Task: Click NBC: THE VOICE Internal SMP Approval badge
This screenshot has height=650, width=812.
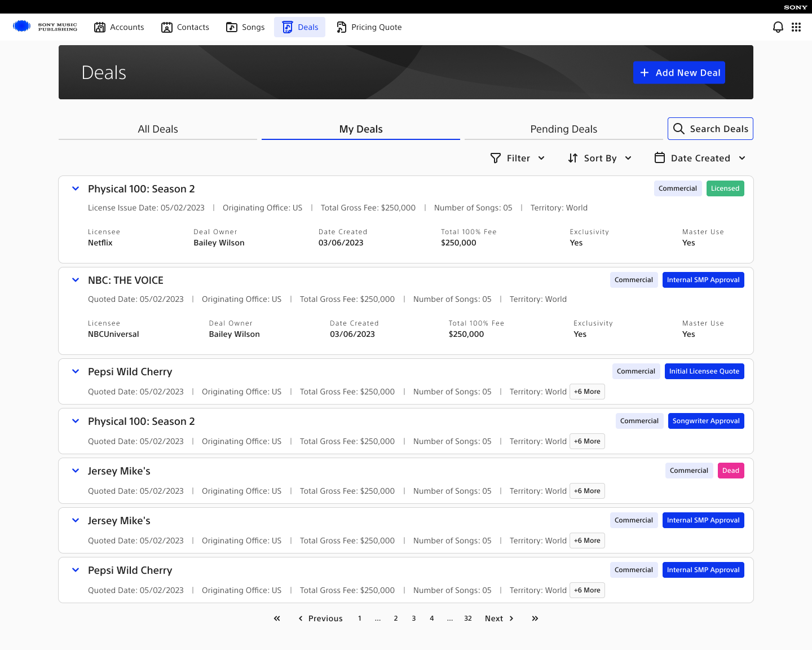Action: (x=703, y=280)
